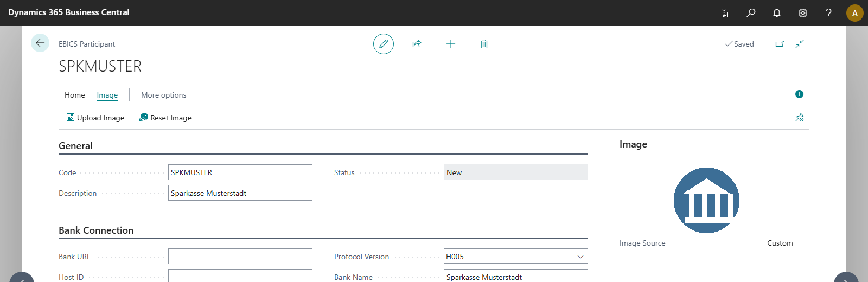Click the Saved status indicator
868x282 pixels.
[739, 44]
